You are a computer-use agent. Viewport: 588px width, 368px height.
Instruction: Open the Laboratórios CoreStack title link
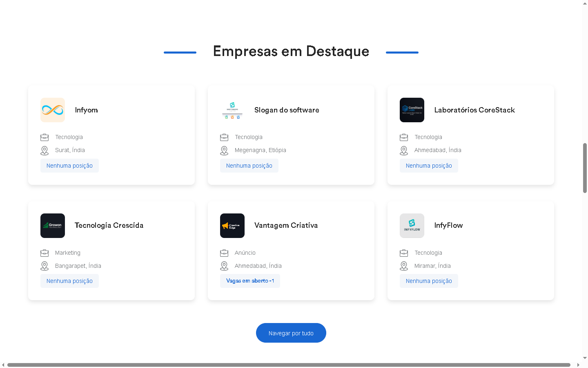point(474,110)
